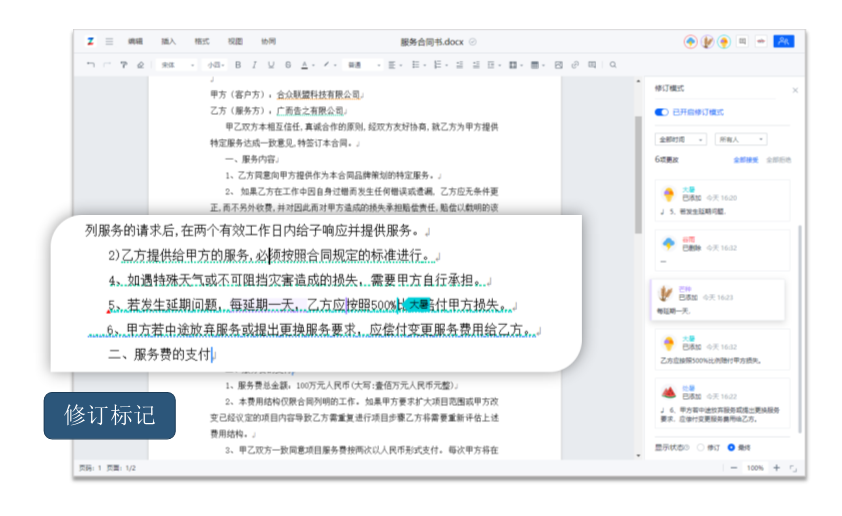Click the clear formatting eraser icon

coord(141,65)
